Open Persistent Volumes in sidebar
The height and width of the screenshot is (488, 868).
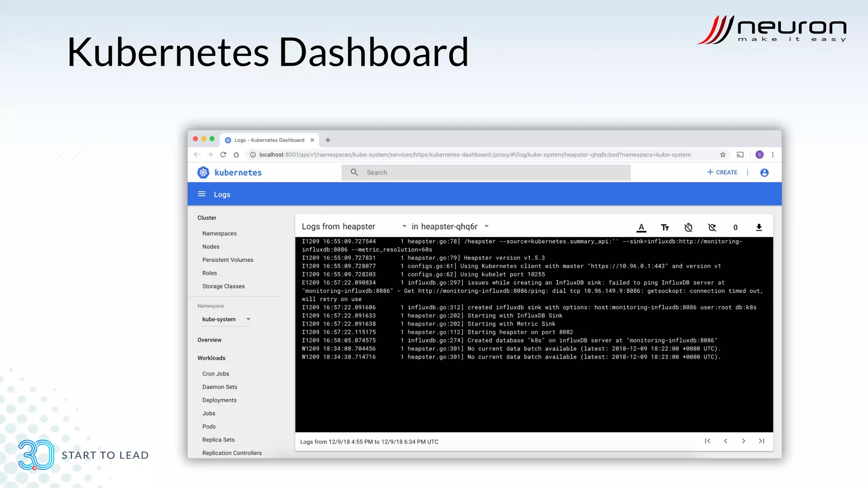(x=228, y=260)
